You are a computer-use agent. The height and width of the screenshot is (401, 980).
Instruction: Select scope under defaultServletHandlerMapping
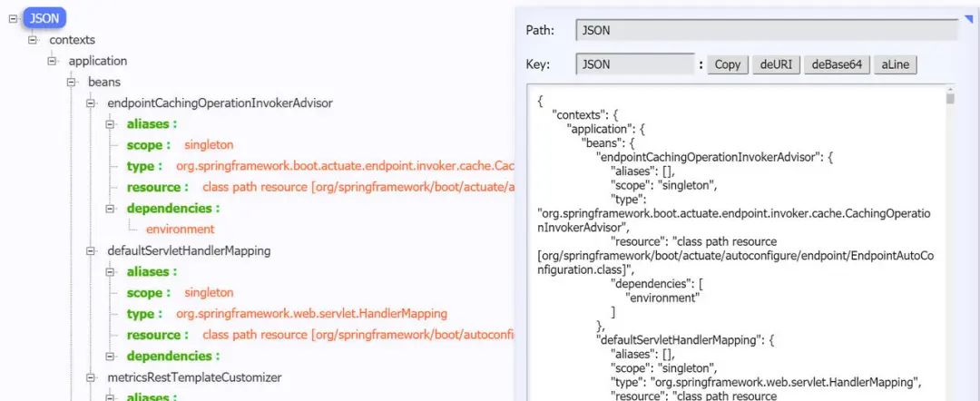click(x=180, y=293)
